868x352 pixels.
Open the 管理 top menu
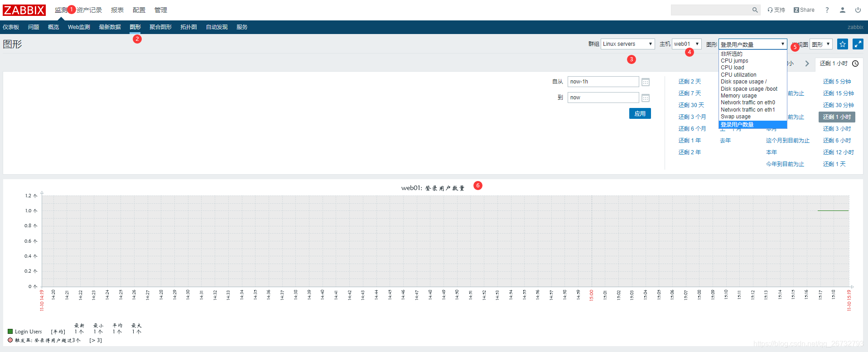[161, 10]
